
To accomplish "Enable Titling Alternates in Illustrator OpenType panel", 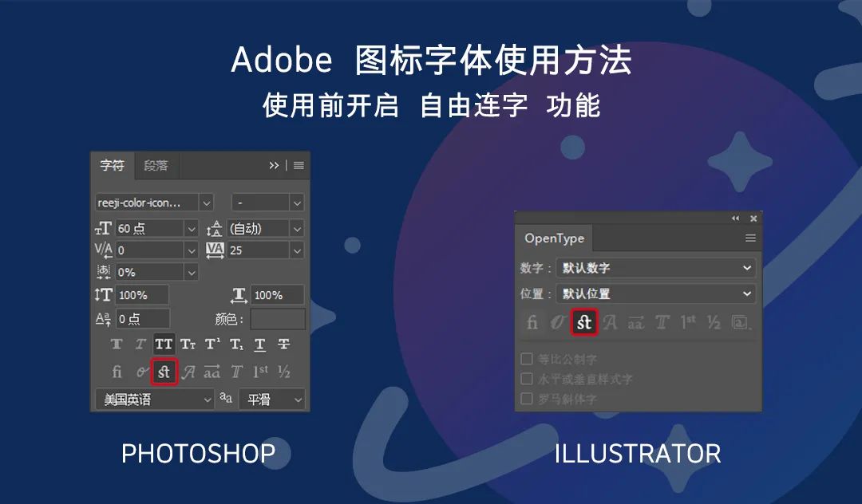I will pos(662,322).
